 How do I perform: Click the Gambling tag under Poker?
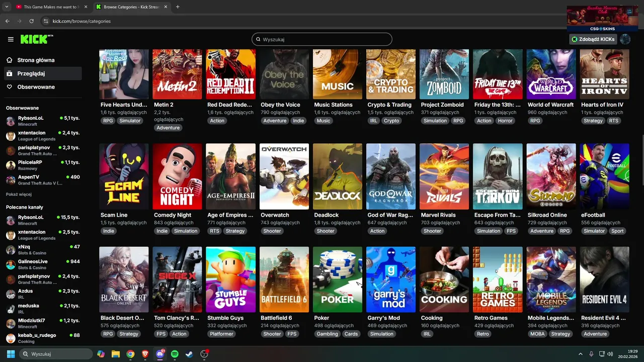coord(328,334)
